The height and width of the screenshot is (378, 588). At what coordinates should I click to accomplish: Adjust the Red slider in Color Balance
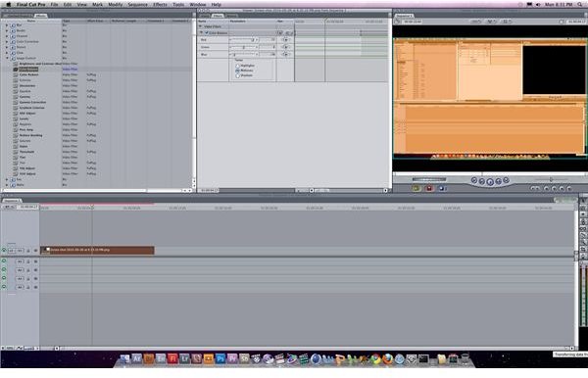click(x=243, y=40)
